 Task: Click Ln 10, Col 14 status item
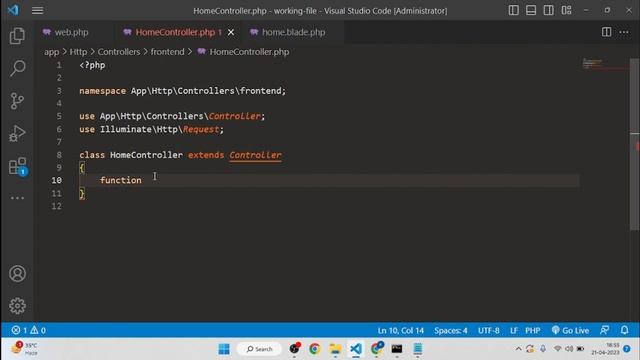[x=400, y=331]
